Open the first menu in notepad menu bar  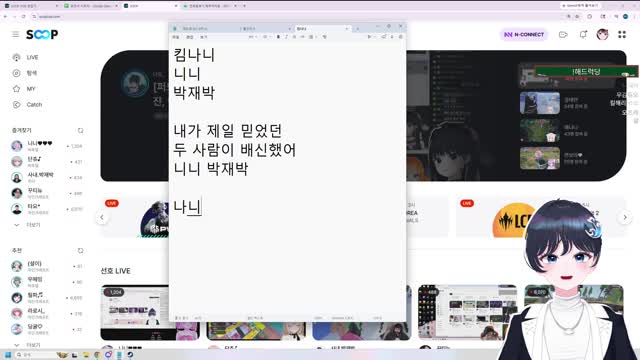pos(176,37)
